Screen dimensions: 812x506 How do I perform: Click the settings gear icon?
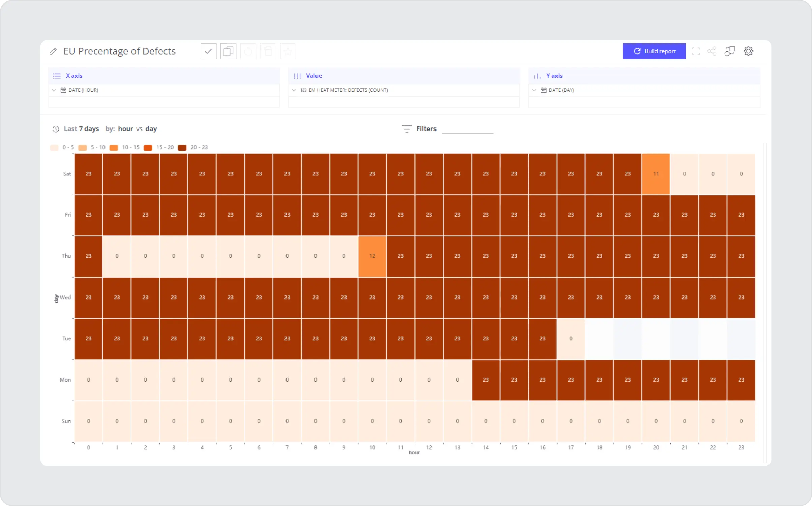point(749,51)
